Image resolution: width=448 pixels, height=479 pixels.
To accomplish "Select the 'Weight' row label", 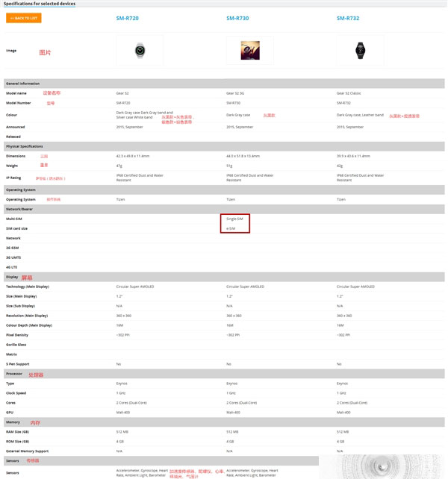I will click(x=12, y=166).
